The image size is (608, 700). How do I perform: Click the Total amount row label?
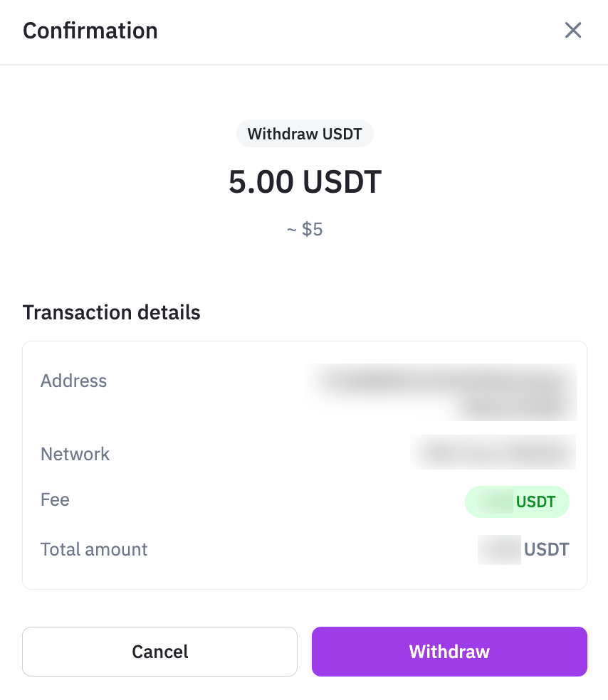tap(94, 549)
